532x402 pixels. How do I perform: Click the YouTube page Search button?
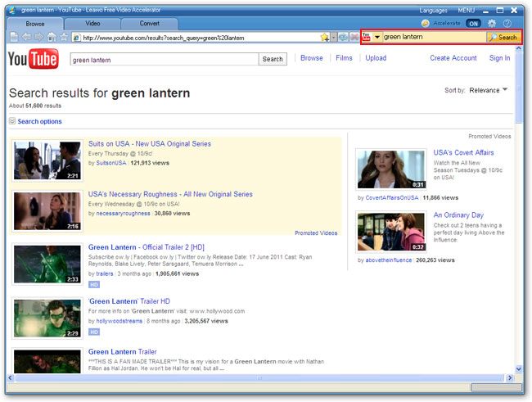click(x=273, y=59)
